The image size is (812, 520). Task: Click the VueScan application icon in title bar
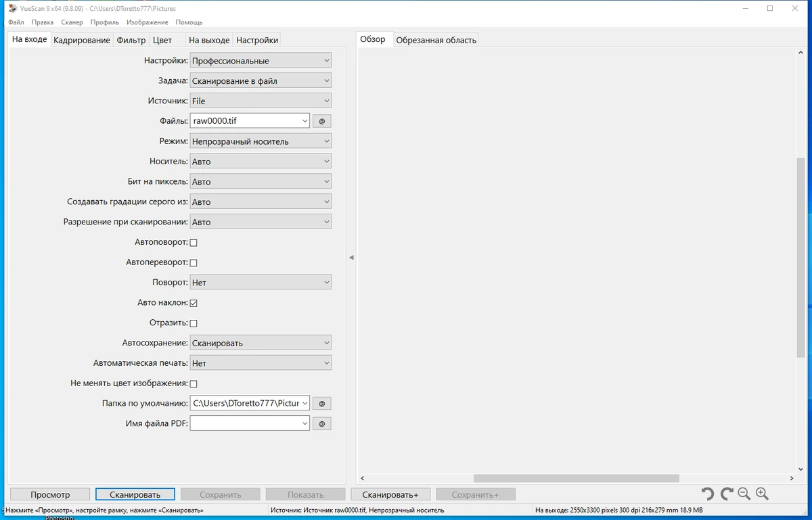(x=12, y=8)
